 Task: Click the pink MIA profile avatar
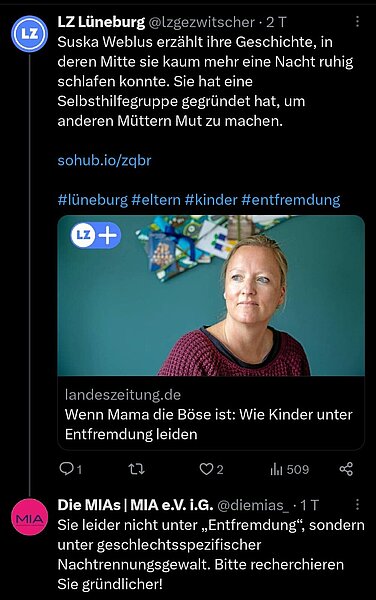pos(30,517)
